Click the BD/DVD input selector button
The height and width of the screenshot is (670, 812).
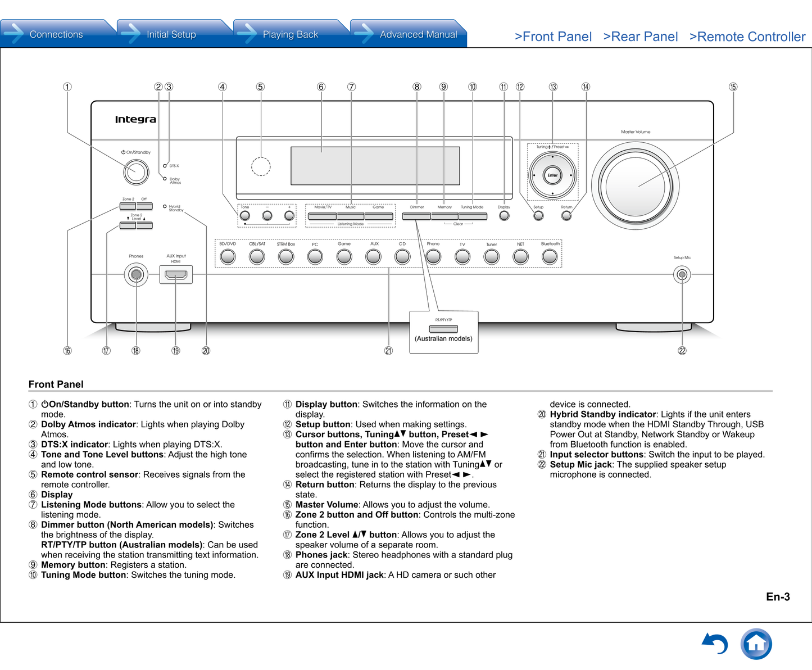(228, 257)
